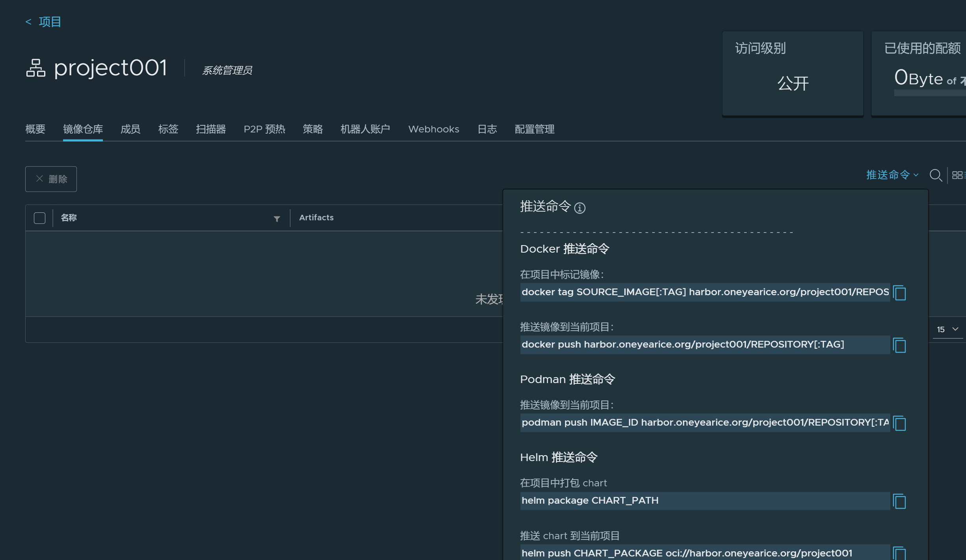Image resolution: width=966 pixels, height=560 pixels.
Task: Open the P2P 预热 tab
Action: [x=264, y=129]
